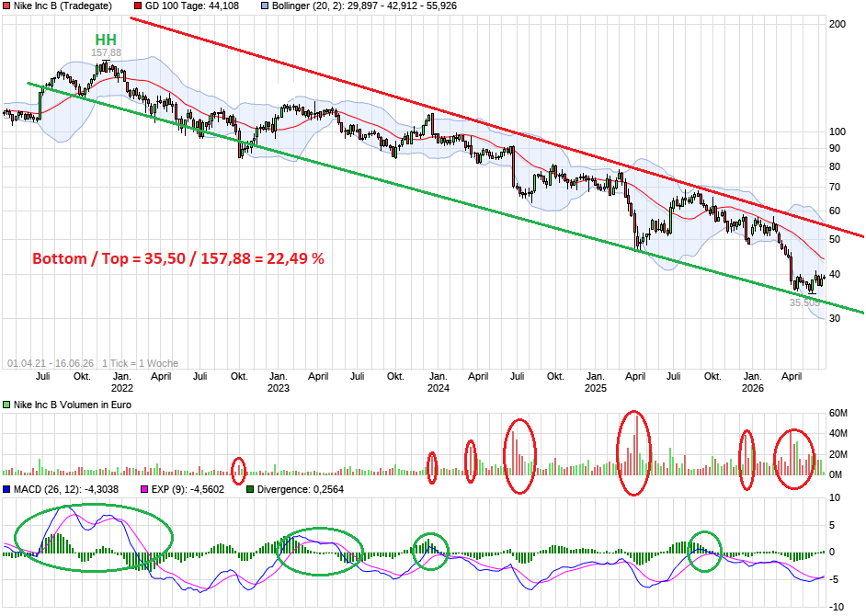Viewport: 866px width, 616px height.
Task: Click the '2023' year label on time axis
Action: point(279,388)
